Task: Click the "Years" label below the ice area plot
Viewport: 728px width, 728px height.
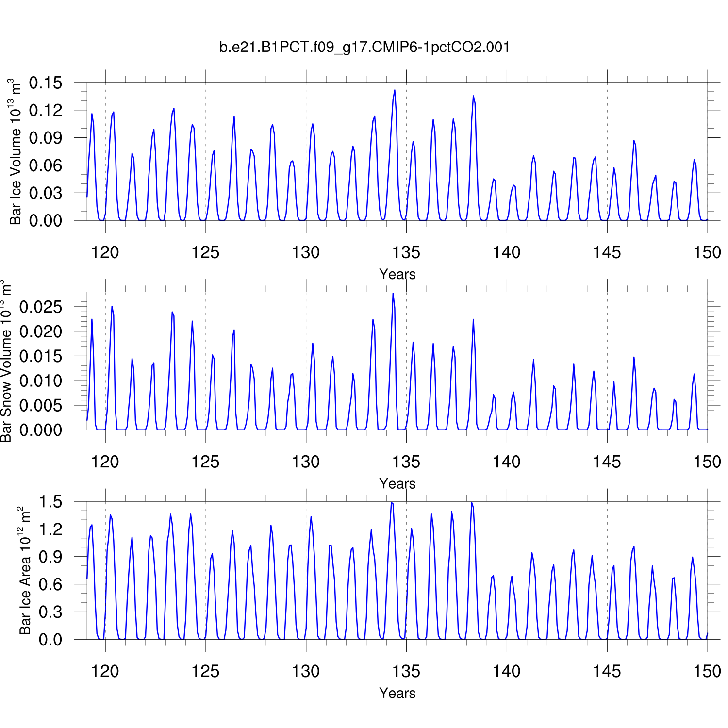Action: [x=397, y=693]
